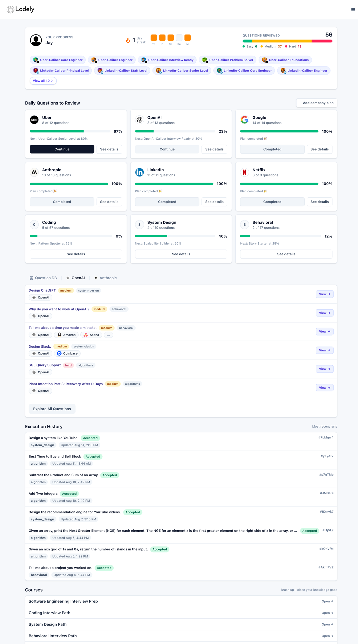Select the Uber company logo

click(34, 120)
